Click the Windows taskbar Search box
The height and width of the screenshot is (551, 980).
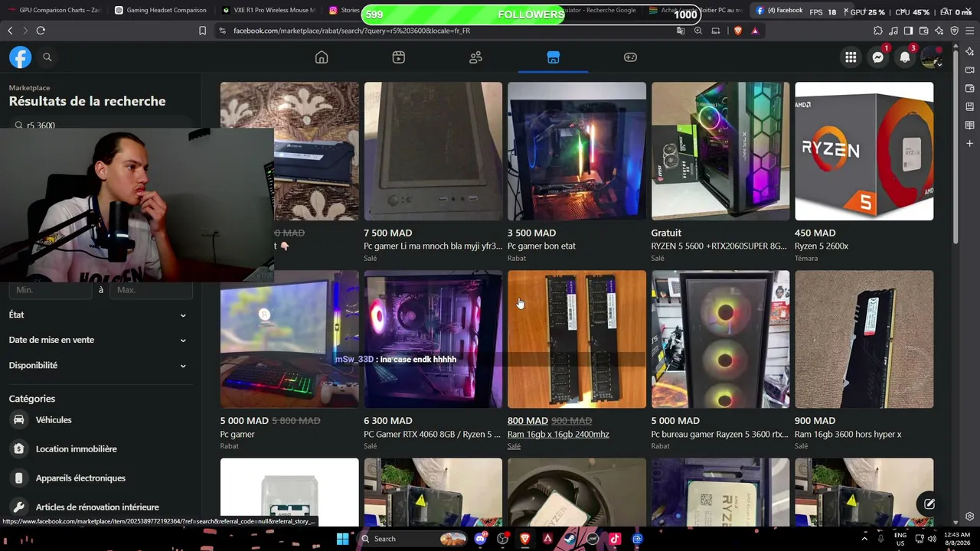point(413,539)
